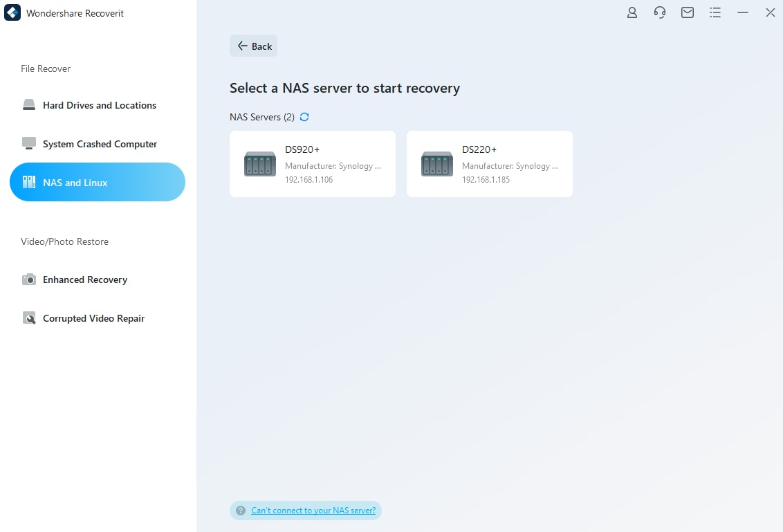
Task: Click the Video/Photo Restore section heading
Action: (x=64, y=241)
